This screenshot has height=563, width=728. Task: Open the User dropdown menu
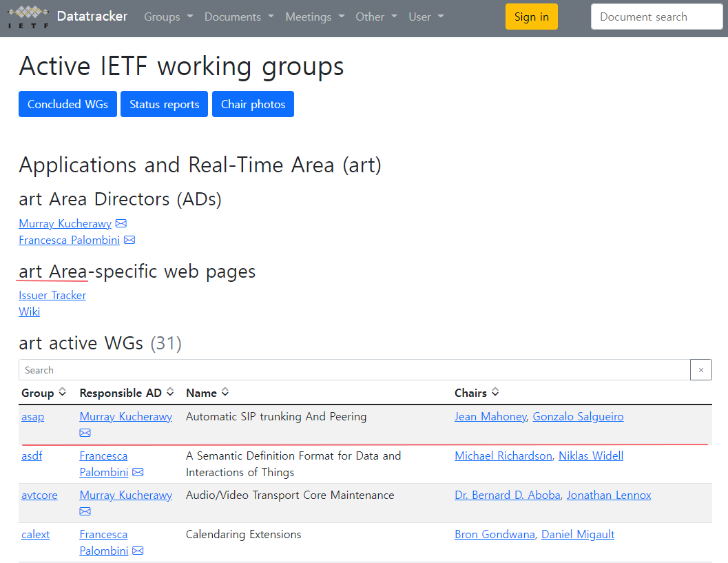click(426, 17)
